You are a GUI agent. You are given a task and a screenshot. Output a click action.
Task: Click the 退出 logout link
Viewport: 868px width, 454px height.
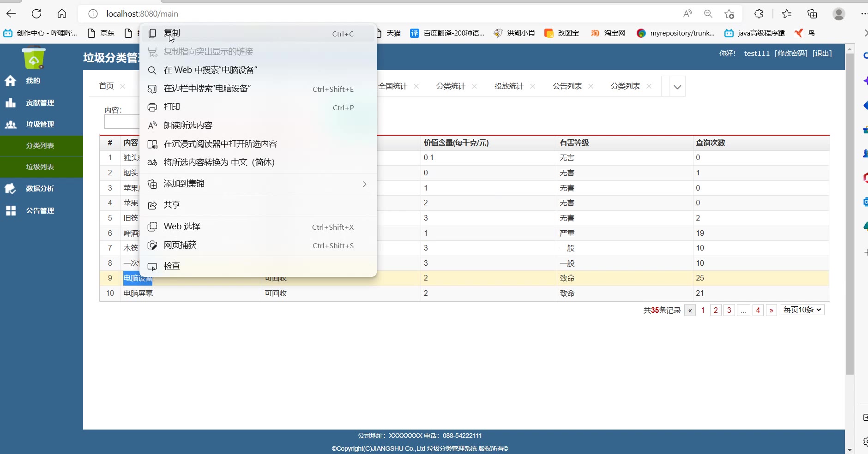822,54
